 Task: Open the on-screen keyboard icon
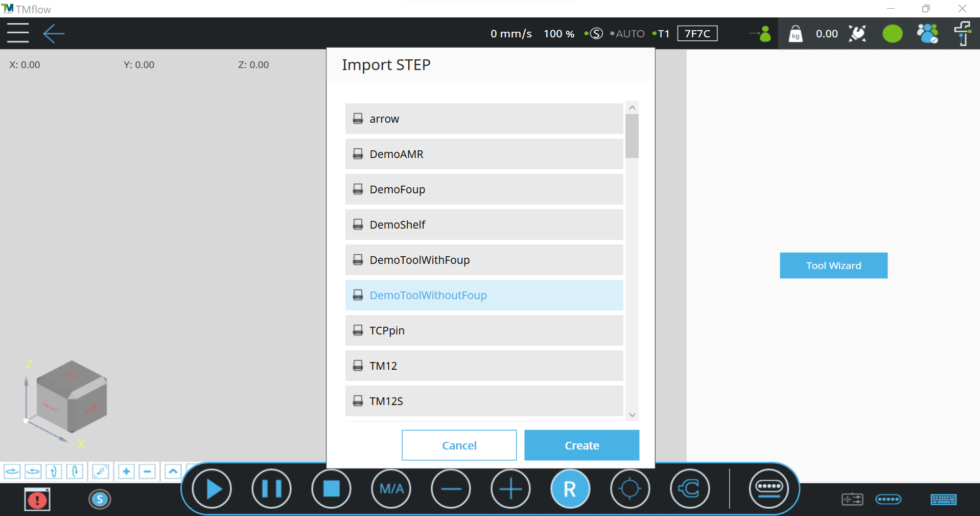tap(943, 499)
